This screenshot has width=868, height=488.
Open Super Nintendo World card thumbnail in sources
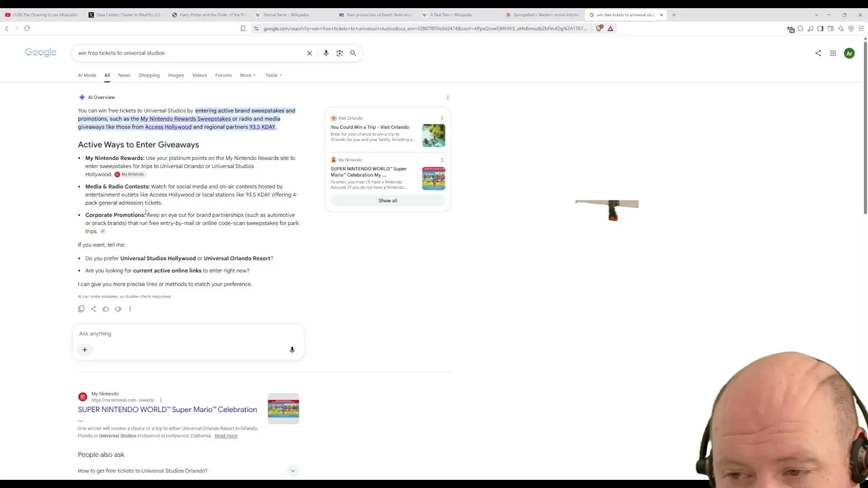(x=433, y=179)
